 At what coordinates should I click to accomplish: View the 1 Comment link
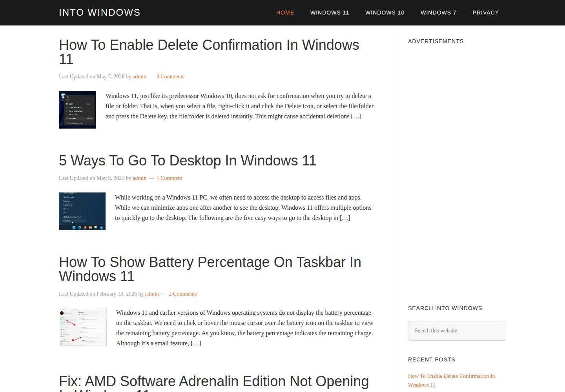pyautogui.click(x=169, y=178)
